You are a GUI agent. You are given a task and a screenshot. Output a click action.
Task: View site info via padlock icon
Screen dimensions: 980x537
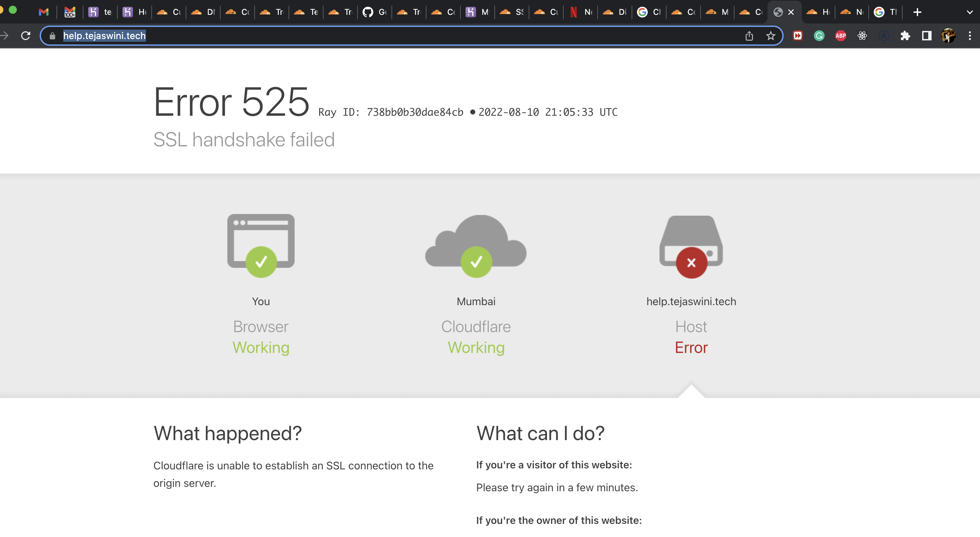coord(52,36)
